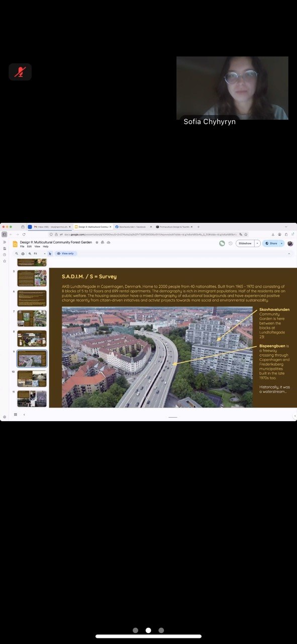Select slide 10 thumbnail
This screenshot has width=297, height=644.
[x=32, y=379]
